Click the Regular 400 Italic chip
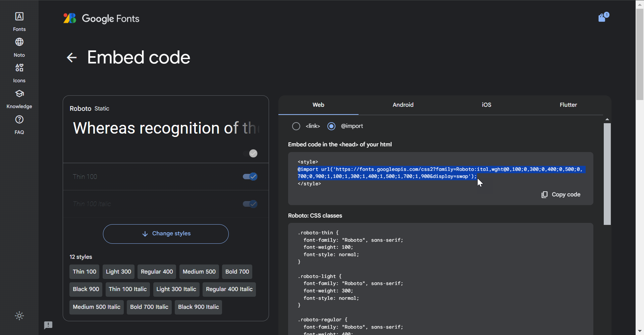 [x=229, y=289]
